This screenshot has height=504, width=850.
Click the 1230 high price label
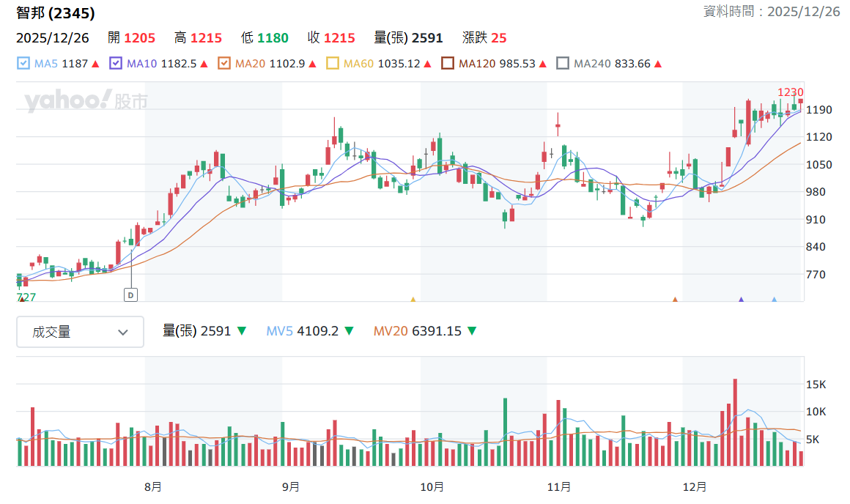[x=791, y=92]
